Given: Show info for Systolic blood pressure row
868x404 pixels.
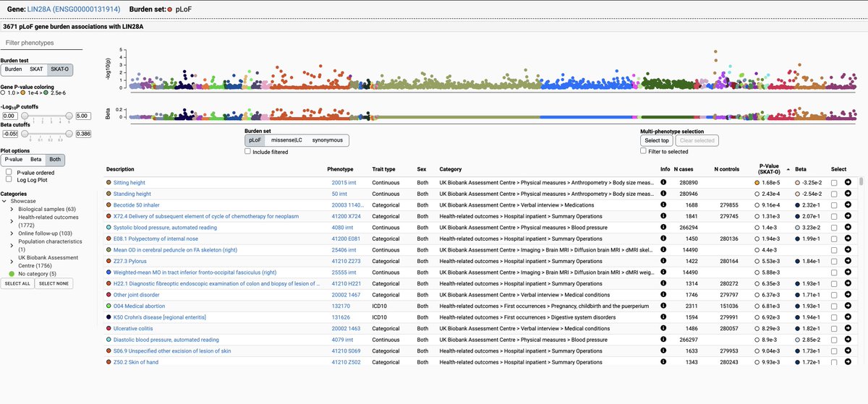Looking at the screenshot, I should pos(663,228).
